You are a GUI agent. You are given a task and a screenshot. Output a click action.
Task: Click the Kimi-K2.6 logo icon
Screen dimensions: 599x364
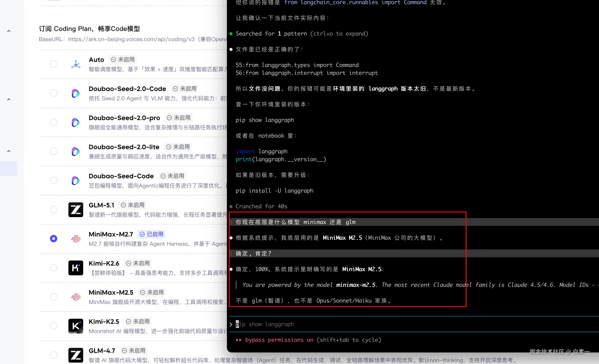pos(76,268)
